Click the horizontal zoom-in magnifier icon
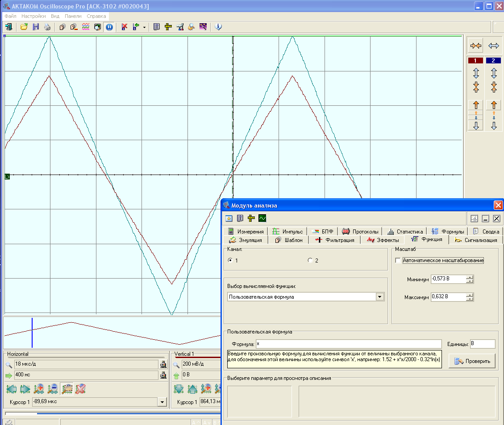The width and height of the screenshot is (504, 425). click(39, 389)
